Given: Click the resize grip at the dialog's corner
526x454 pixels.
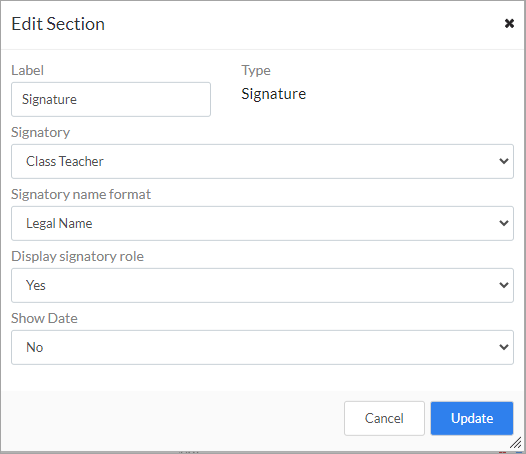Looking at the screenshot, I should coord(516,443).
